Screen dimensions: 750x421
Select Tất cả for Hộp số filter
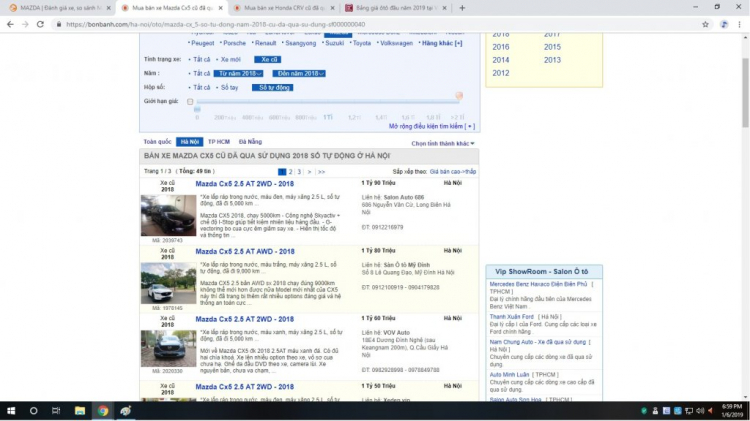201,88
